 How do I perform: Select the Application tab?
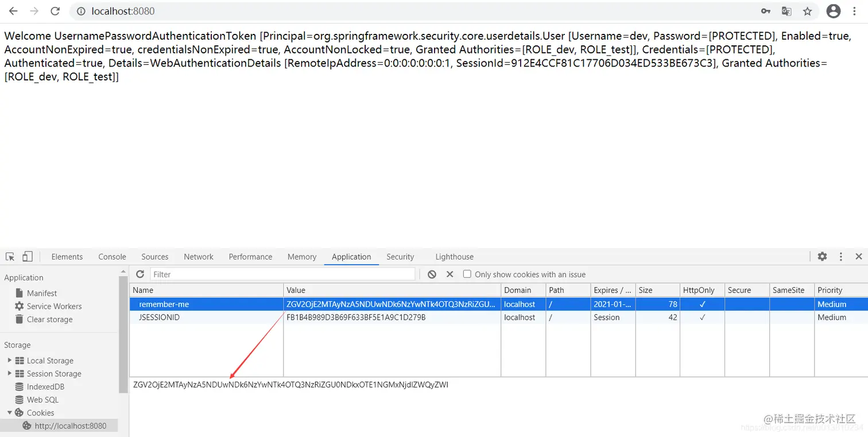pyautogui.click(x=351, y=257)
